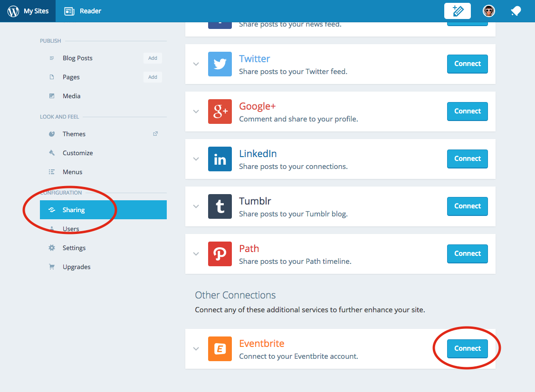Click the 'Other Connections' heading

[235, 295]
